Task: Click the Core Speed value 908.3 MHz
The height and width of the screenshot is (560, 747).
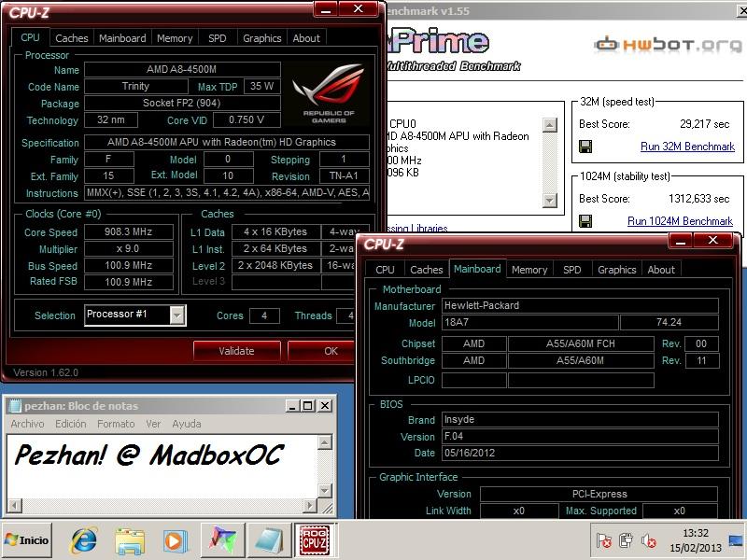Action: 129,231
